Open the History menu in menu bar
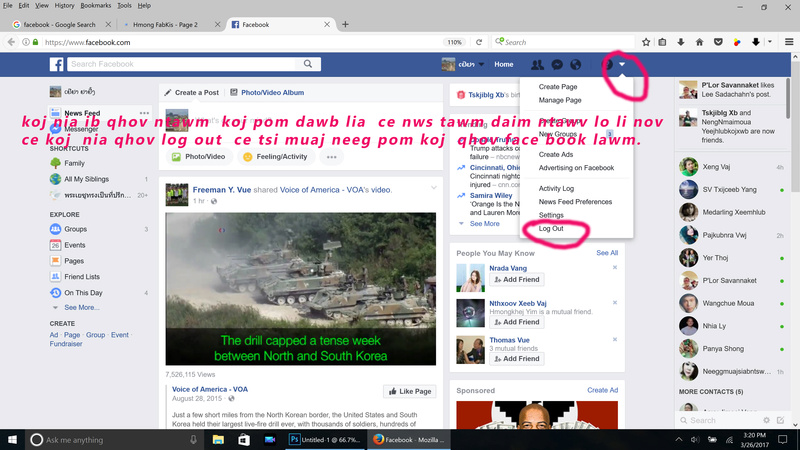Viewport: 800px width, 450px height. point(64,6)
